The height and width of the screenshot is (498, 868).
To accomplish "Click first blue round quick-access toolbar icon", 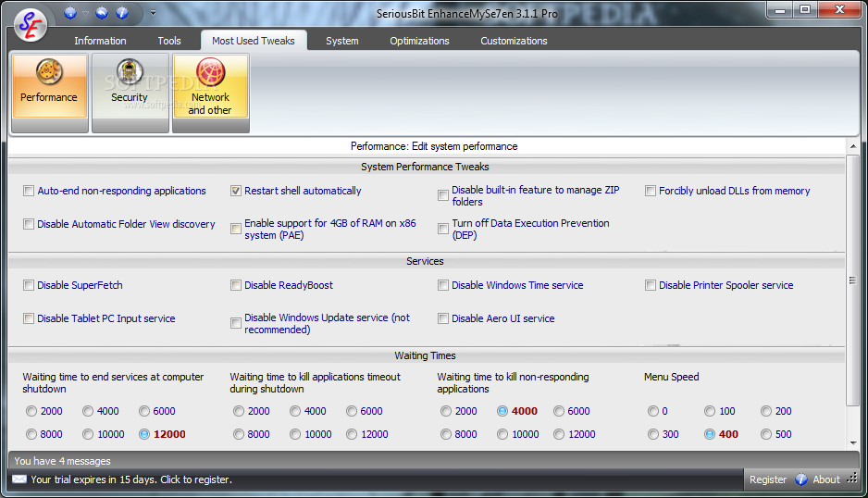I will (70, 13).
